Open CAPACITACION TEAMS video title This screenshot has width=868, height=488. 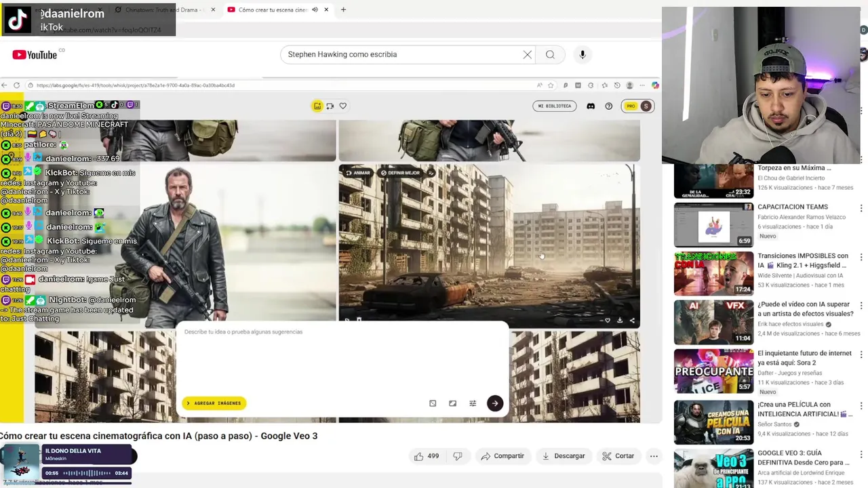click(793, 207)
